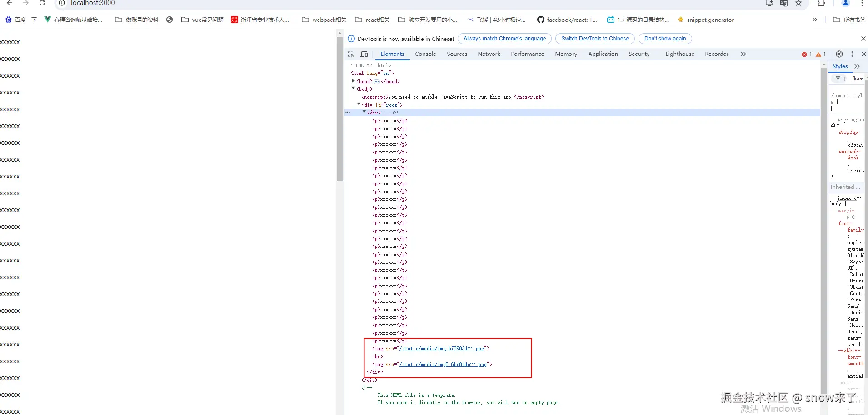Open the DevTools customize three-dot menu

(x=852, y=54)
